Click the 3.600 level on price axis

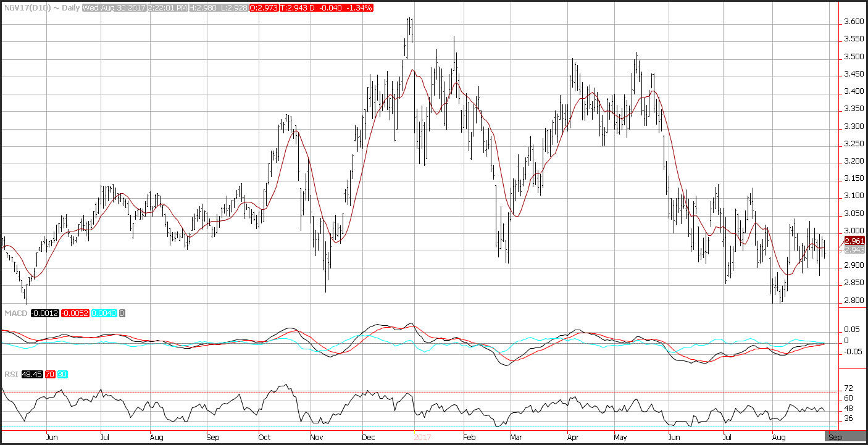tap(854, 22)
